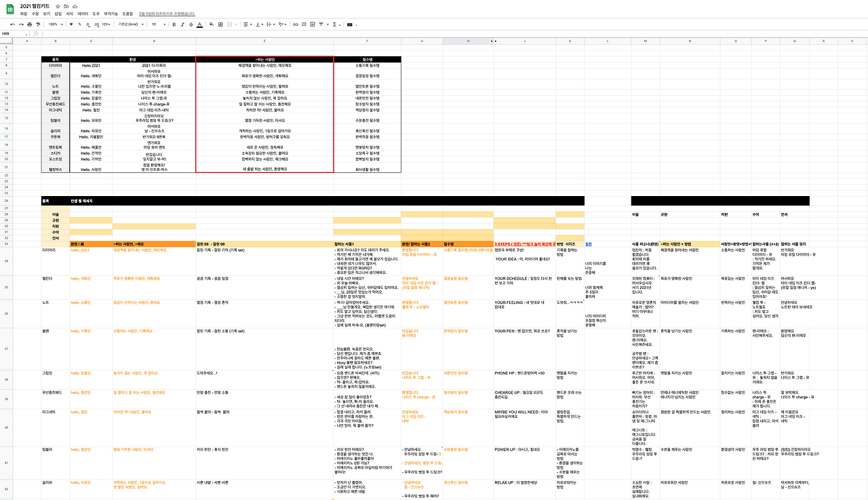Open the 123 number format dropdown
Screen dimensions: 868x500
pyautogui.click(x=106, y=24)
